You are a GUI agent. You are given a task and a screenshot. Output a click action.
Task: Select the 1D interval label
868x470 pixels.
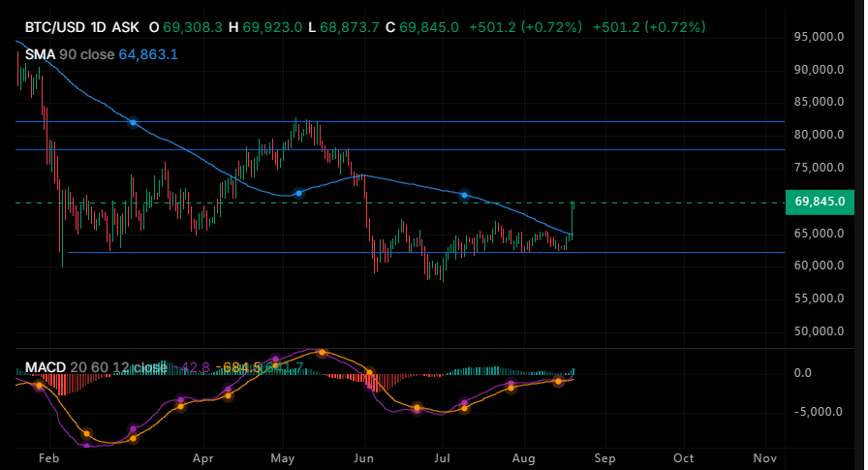(x=99, y=27)
